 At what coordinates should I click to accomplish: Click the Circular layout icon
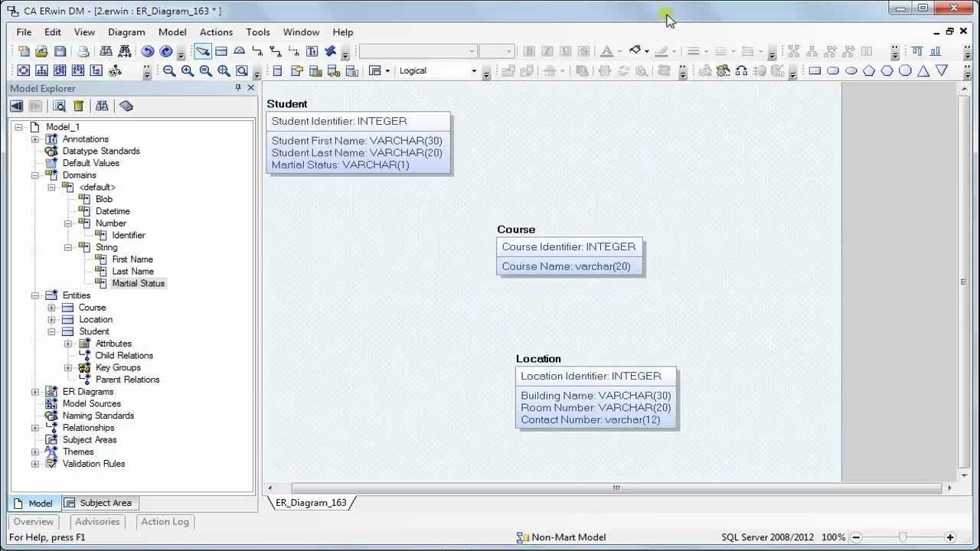click(23, 70)
